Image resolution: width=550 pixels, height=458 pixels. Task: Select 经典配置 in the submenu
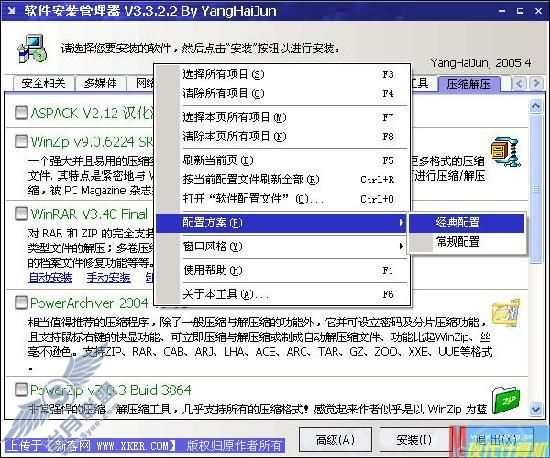(467, 223)
